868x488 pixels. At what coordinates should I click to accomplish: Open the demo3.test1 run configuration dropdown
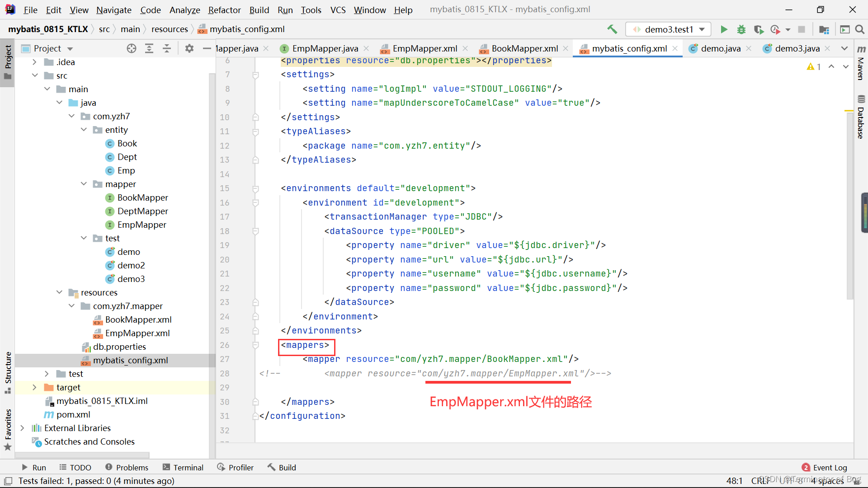668,29
